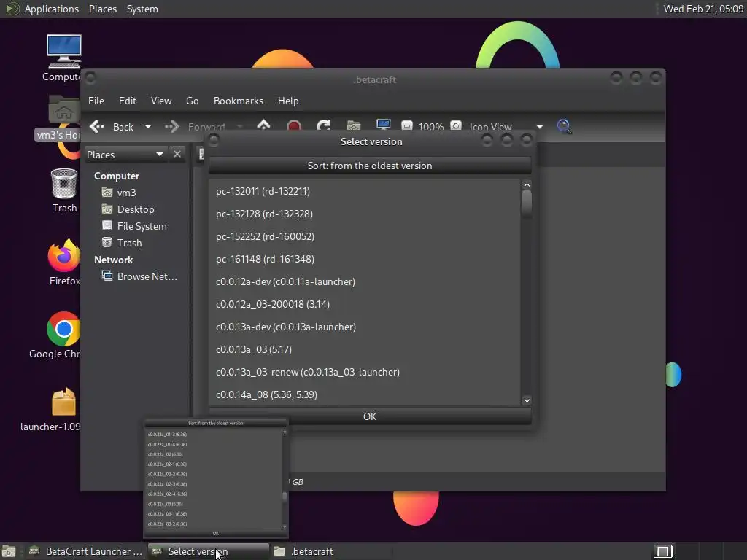Select version c0.0.12a-dev (c0.0.11a-launcher)

(365, 282)
